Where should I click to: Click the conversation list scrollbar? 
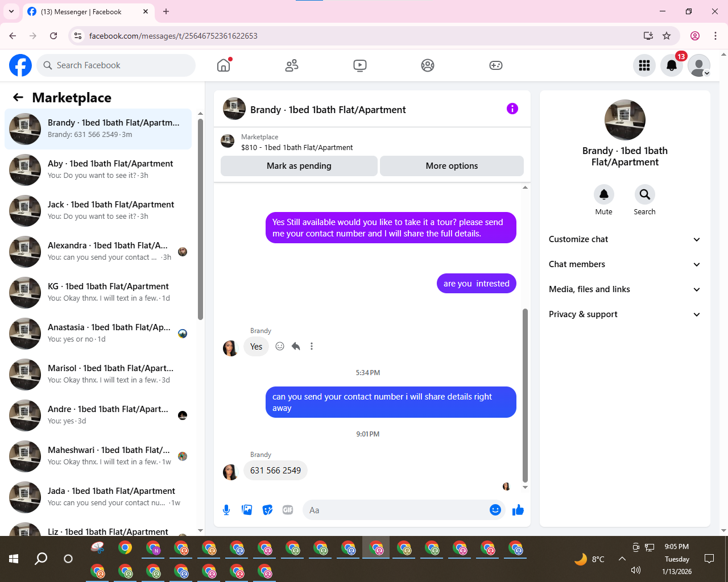coord(200,219)
